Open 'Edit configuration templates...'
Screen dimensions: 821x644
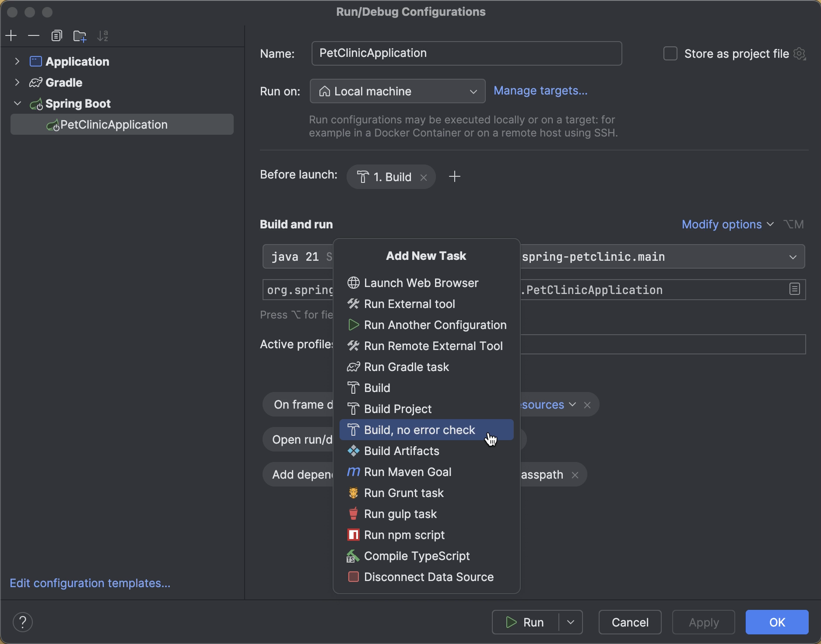[90, 583]
